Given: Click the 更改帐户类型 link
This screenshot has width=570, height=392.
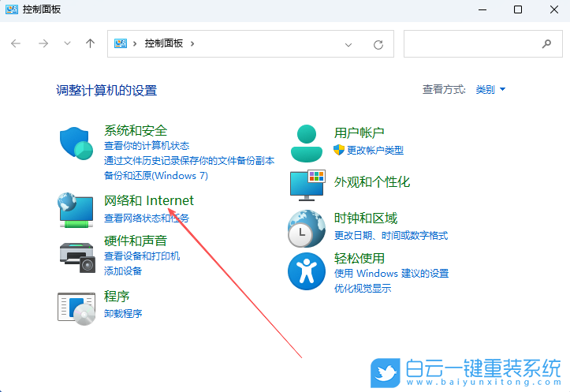Looking at the screenshot, I should 375,150.
